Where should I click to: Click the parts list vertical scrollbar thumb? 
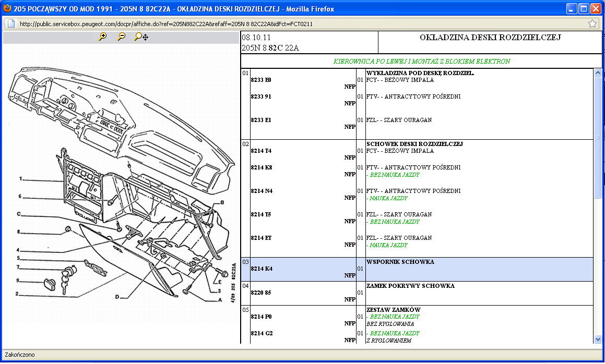[598, 138]
